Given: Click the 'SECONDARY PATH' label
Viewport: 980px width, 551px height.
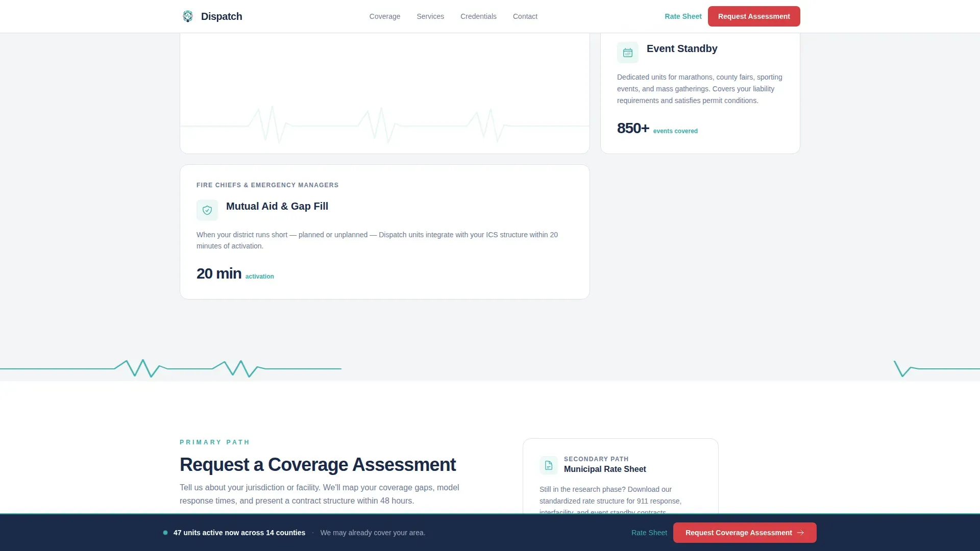Looking at the screenshot, I should [x=596, y=459].
